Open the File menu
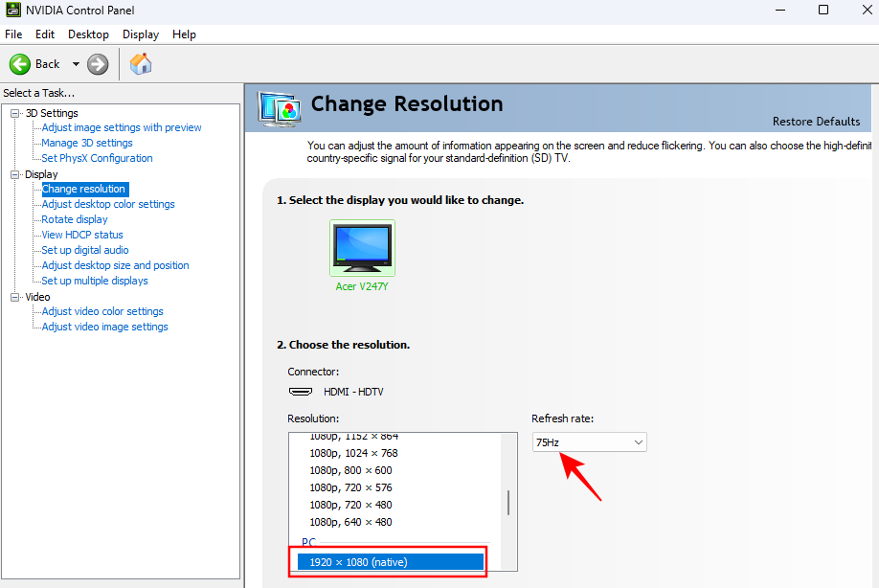This screenshot has width=879, height=588. (x=13, y=34)
